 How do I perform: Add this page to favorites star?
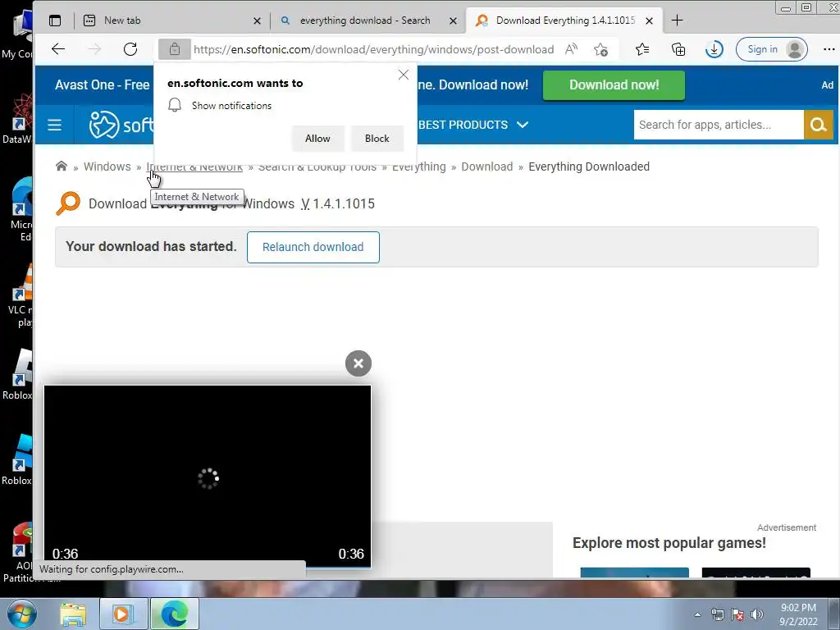(x=600, y=49)
